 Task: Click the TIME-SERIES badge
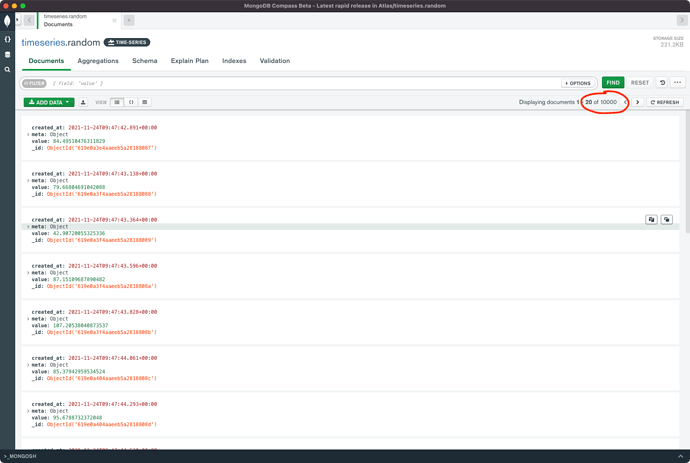[x=127, y=42]
